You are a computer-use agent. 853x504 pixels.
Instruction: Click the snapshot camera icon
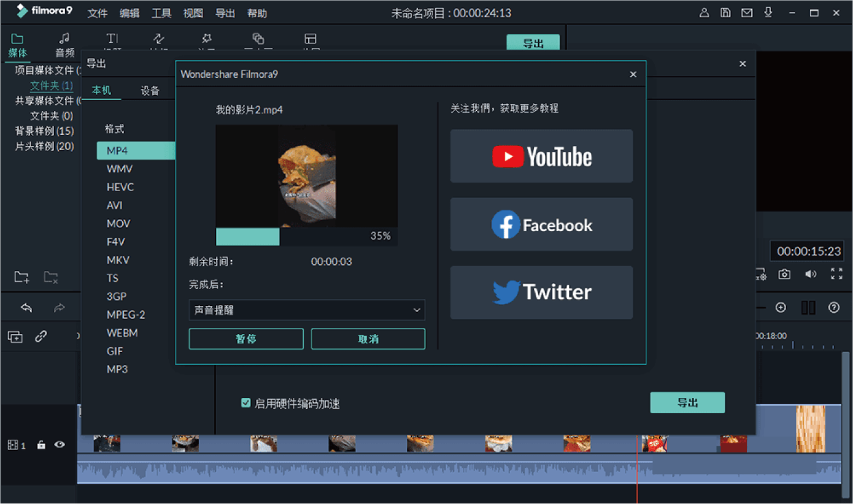point(784,274)
